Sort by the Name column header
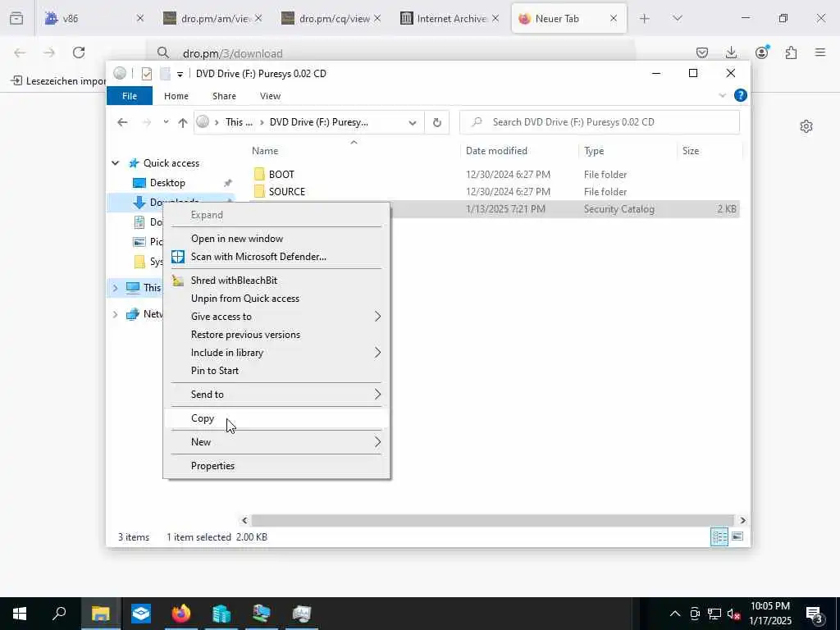 pos(265,151)
